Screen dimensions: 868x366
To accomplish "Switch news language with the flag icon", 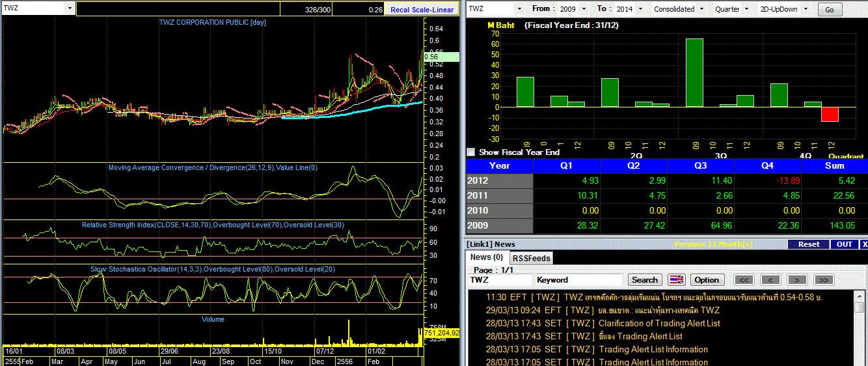I will click(677, 280).
